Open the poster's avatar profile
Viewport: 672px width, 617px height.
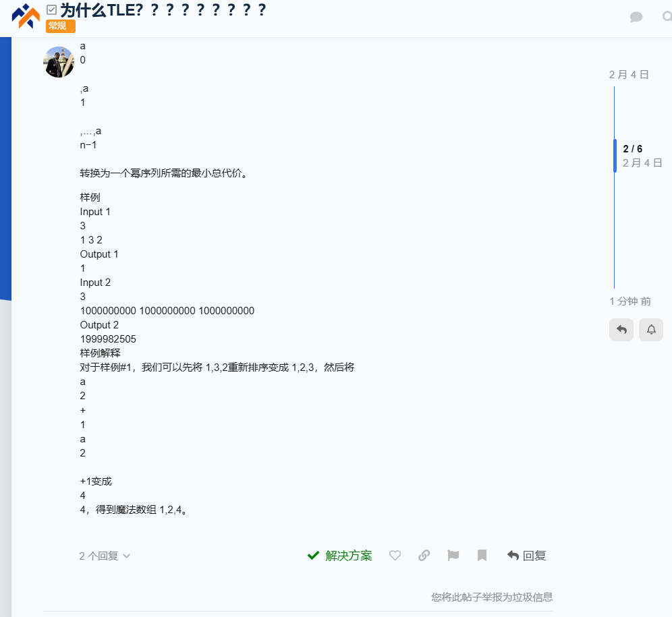click(x=59, y=62)
